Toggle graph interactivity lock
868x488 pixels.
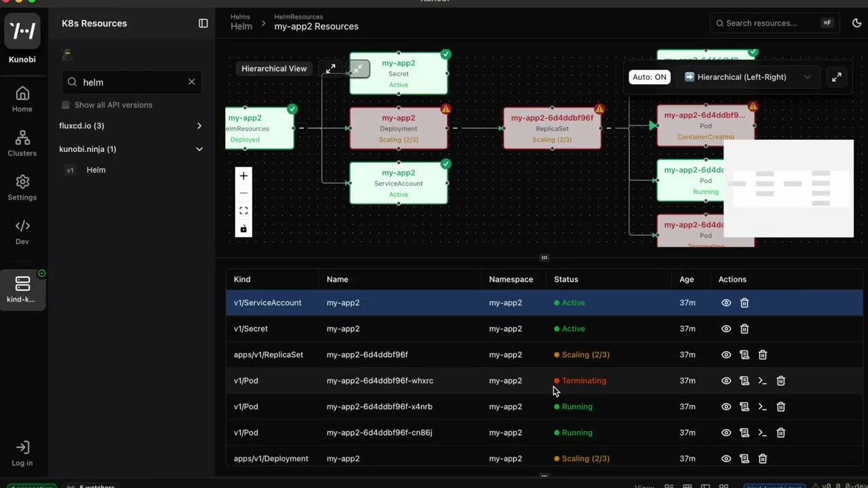coord(243,228)
